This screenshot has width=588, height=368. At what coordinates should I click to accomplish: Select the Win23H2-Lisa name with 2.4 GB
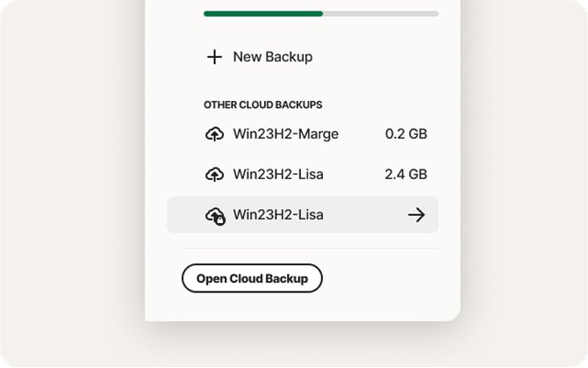click(277, 175)
